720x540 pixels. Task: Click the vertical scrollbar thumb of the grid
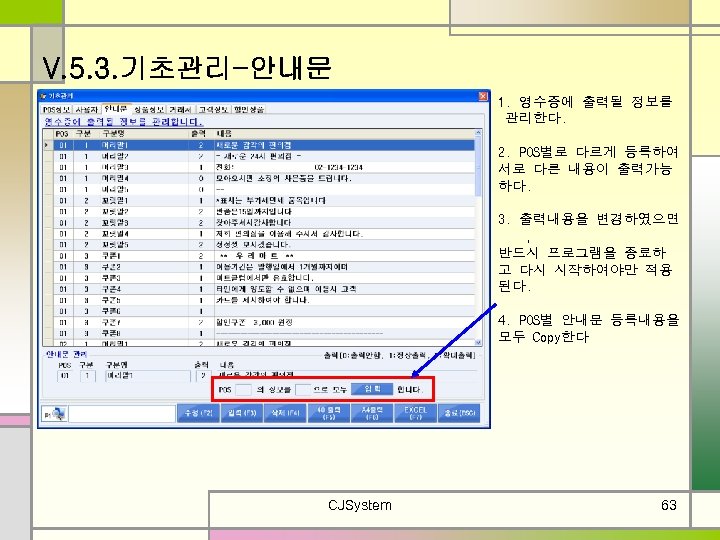[478, 166]
